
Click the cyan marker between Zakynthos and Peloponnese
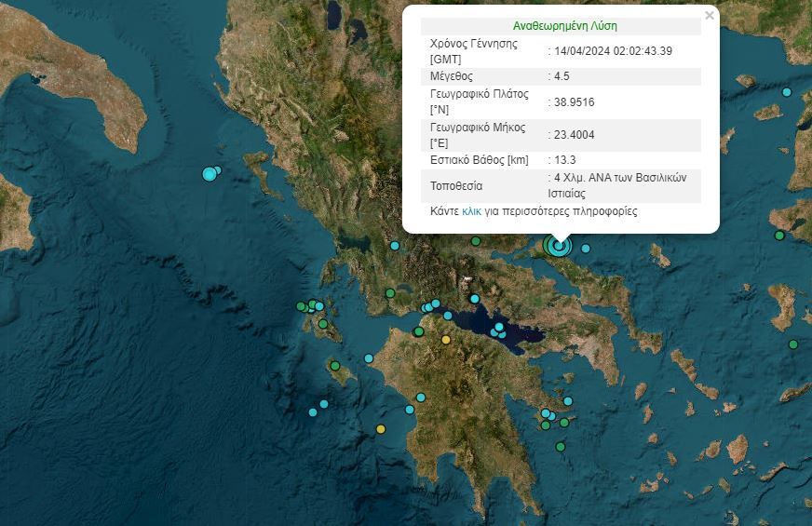(x=369, y=358)
